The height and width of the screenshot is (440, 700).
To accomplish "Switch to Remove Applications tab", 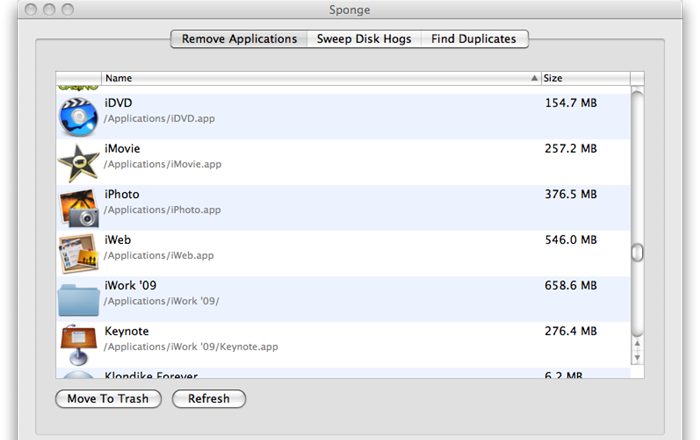I will pyautogui.click(x=239, y=39).
